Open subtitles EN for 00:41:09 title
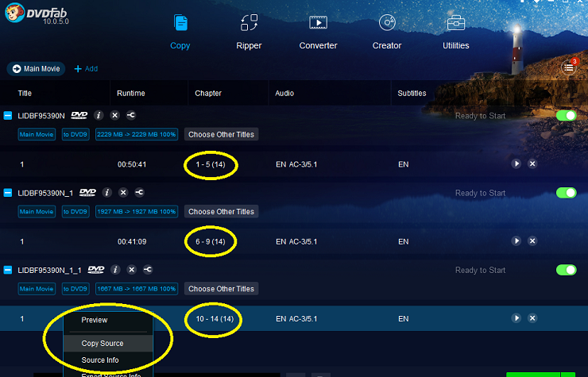 pyautogui.click(x=404, y=242)
